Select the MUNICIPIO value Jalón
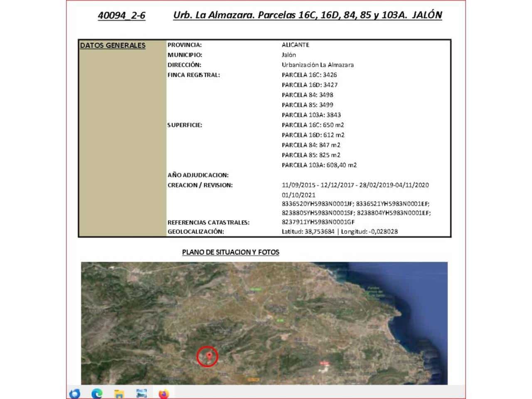Screen dimensions: 532x399 click(288, 54)
